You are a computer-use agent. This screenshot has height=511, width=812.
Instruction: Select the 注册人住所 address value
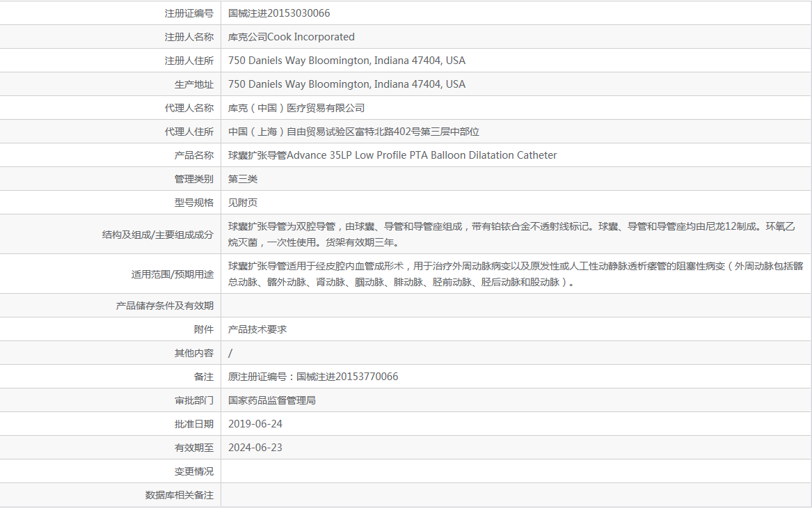click(x=347, y=61)
